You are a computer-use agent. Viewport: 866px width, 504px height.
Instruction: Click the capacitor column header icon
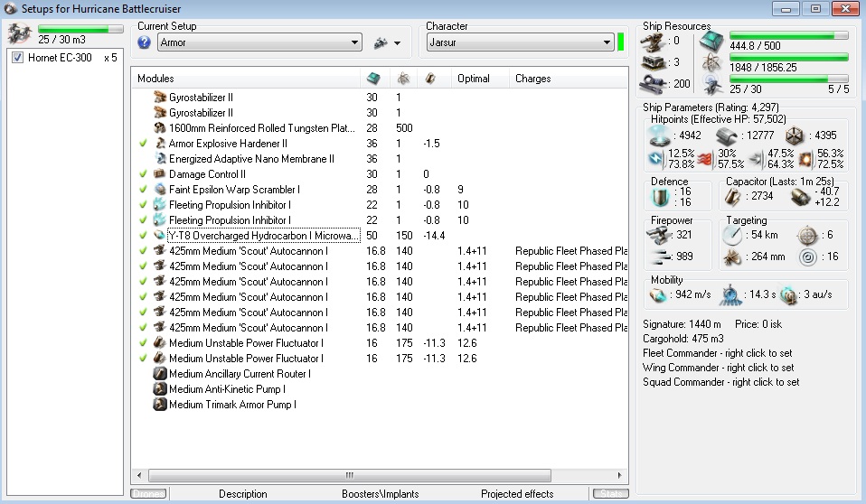coord(430,79)
